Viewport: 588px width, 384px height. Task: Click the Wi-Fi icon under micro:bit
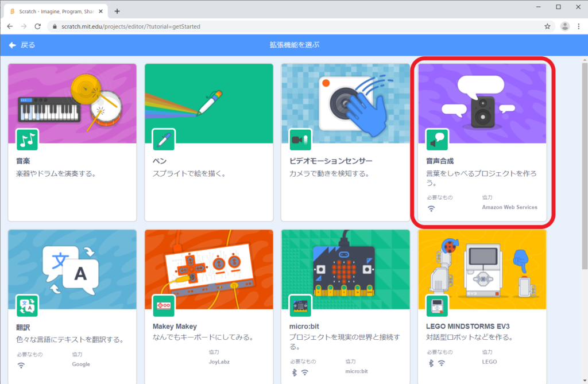coord(305,373)
